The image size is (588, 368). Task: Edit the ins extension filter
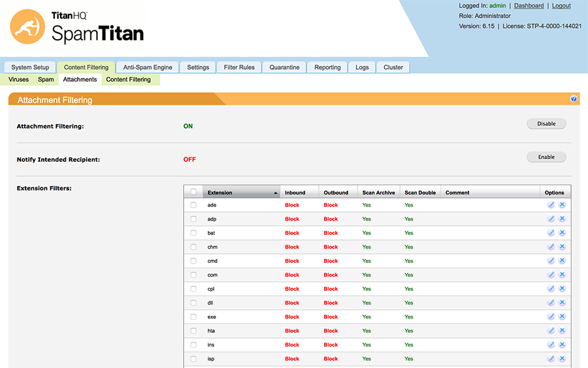[x=551, y=345]
